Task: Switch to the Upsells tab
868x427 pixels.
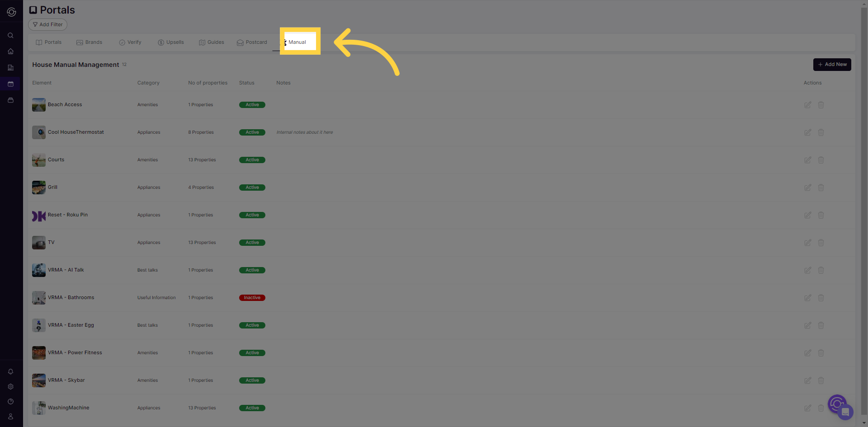Action: click(170, 42)
